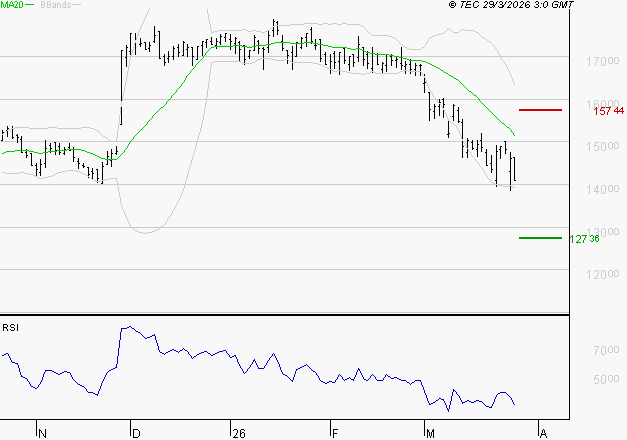The height and width of the screenshot is (440, 627).
Task: Click the RSI panel label
Action: [10, 328]
